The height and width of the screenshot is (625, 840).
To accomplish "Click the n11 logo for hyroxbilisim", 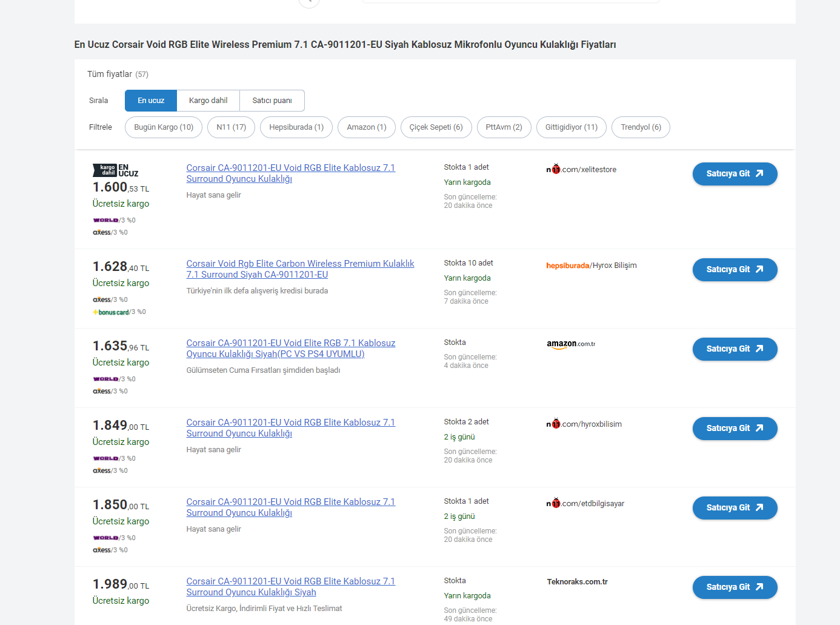I will 553,424.
